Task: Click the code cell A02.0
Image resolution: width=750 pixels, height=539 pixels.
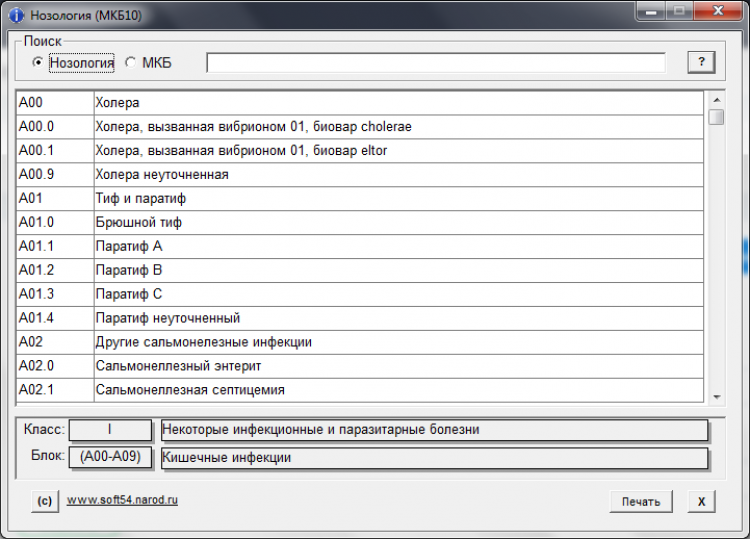Action: click(55, 366)
